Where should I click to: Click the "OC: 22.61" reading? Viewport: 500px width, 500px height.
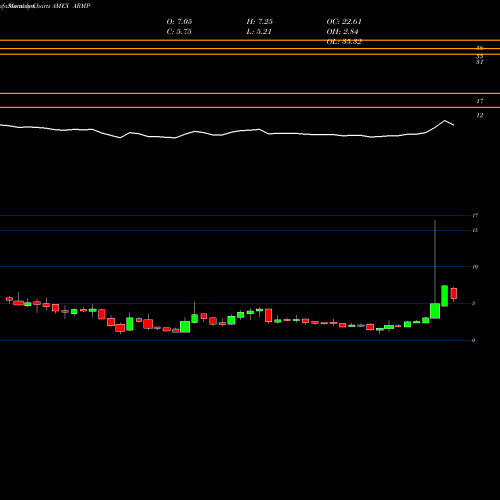click(x=344, y=22)
